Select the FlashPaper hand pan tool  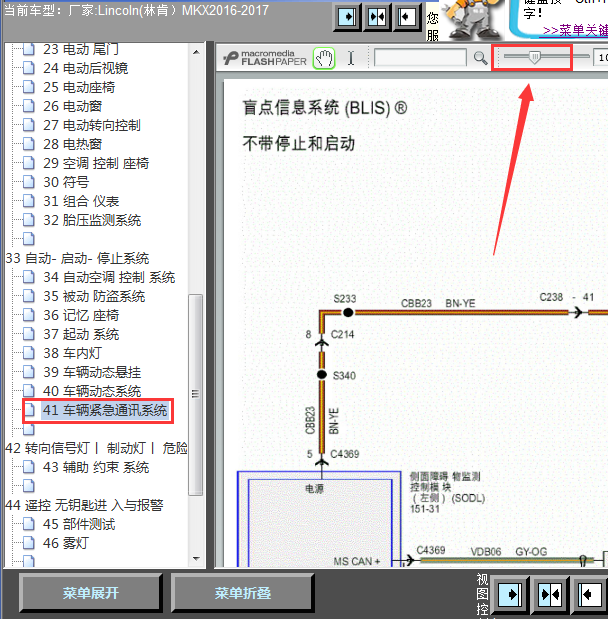(x=324, y=59)
